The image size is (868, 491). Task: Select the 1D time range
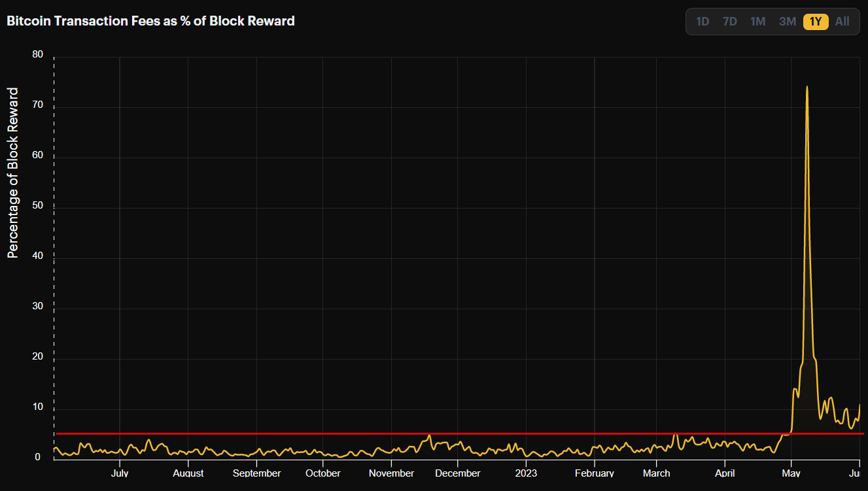coord(703,22)
